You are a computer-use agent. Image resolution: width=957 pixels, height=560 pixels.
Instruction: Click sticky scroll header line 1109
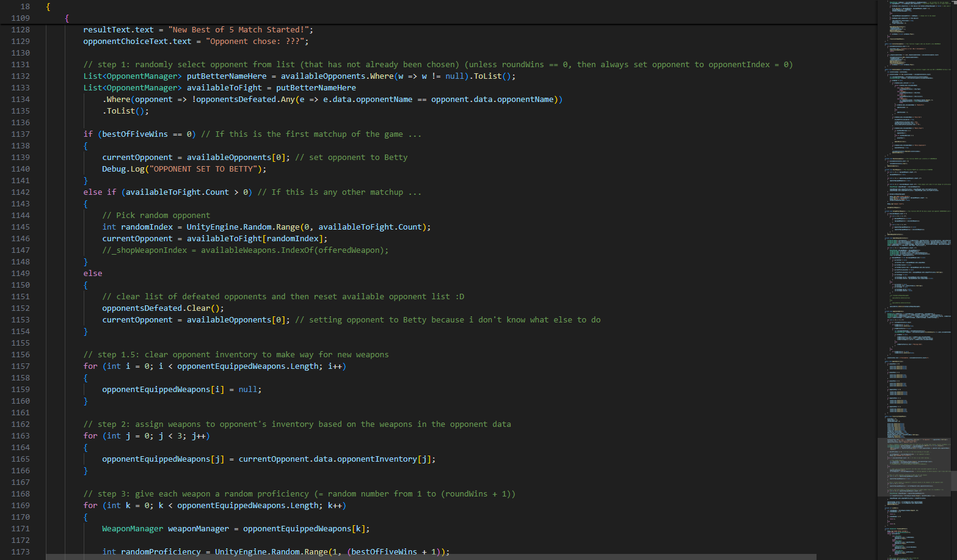67,18
